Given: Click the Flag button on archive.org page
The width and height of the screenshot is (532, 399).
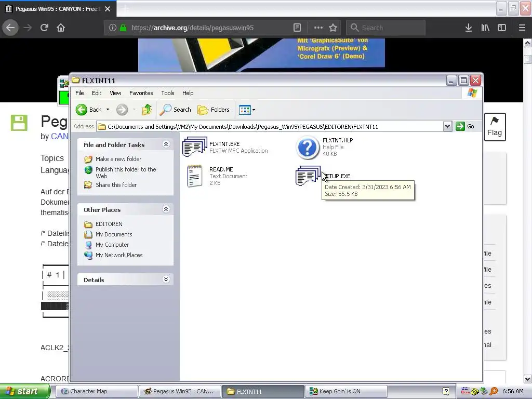Looking at the screenshot, I should tap(495, 127).
